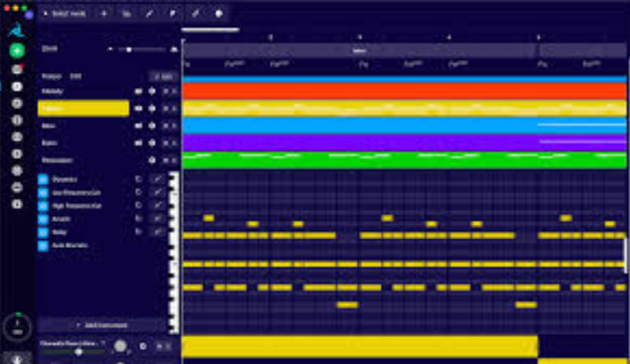This screenshot has height=364, width=630.
Task: Solo the Melody track
Action: click(174, 91)
